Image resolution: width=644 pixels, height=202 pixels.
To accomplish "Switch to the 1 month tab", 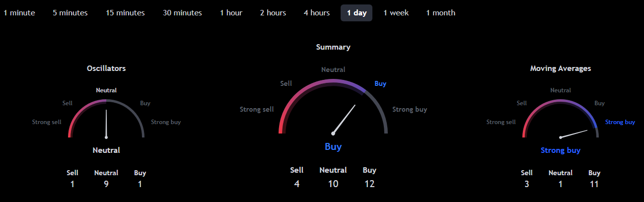I will click(x=440, y=13).
